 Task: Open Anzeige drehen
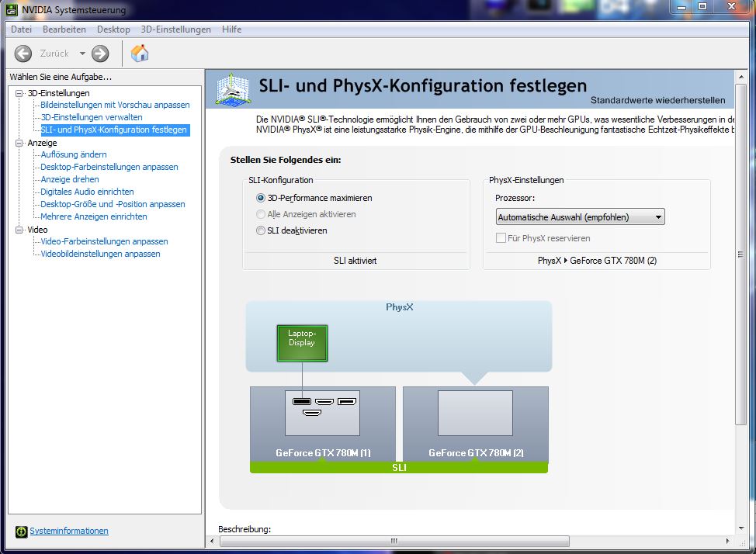click(70, 179)
